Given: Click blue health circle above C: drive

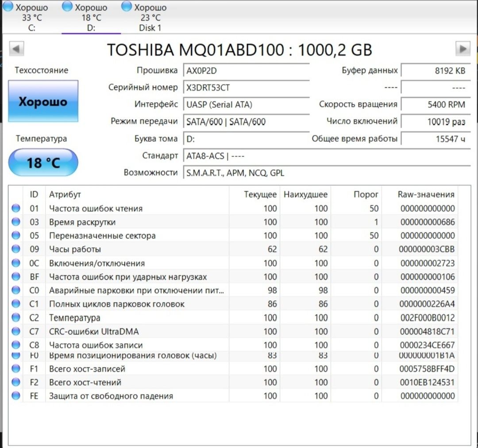Looking at the screenshot, I should 8,6.
